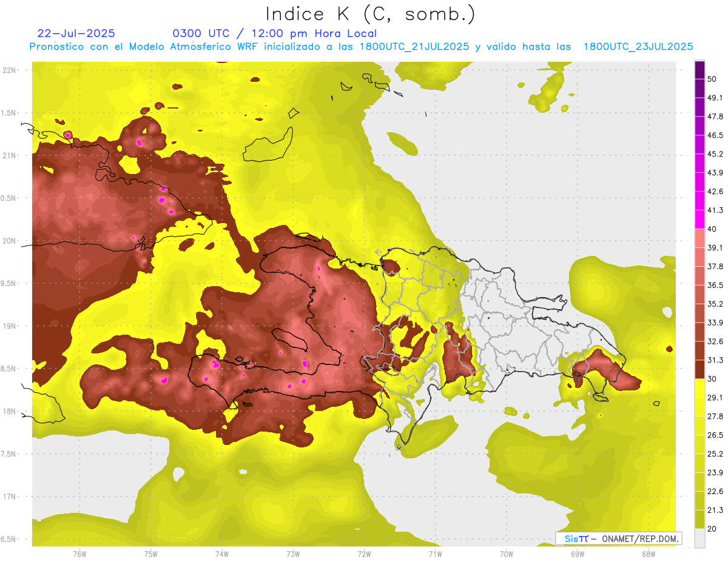Click the '31.3' colorbar value

point(715,360)
